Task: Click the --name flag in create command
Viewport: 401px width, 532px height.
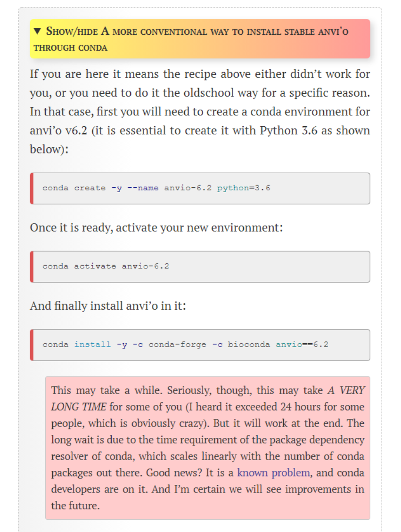Action: tap(144, 187)
